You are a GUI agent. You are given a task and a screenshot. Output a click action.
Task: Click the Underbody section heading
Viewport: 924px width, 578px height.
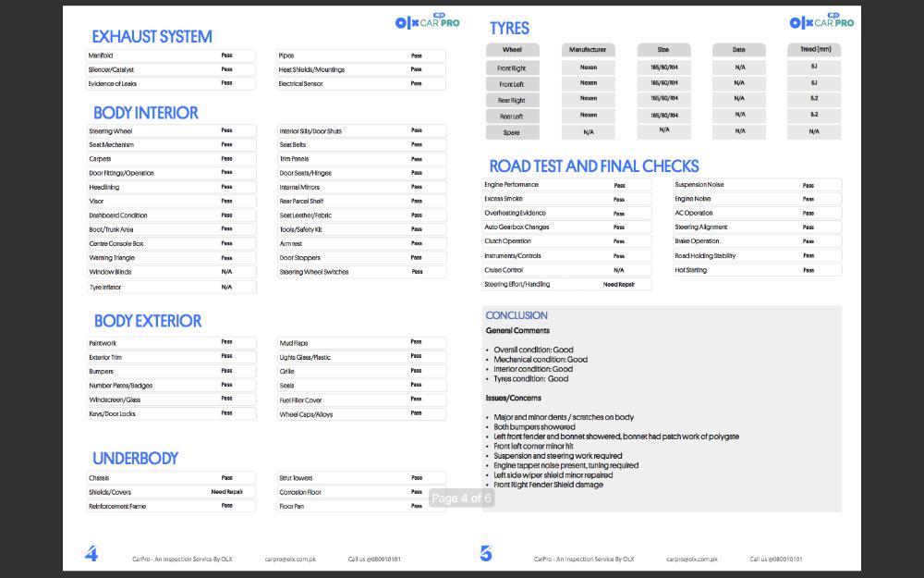coord(135,458)
